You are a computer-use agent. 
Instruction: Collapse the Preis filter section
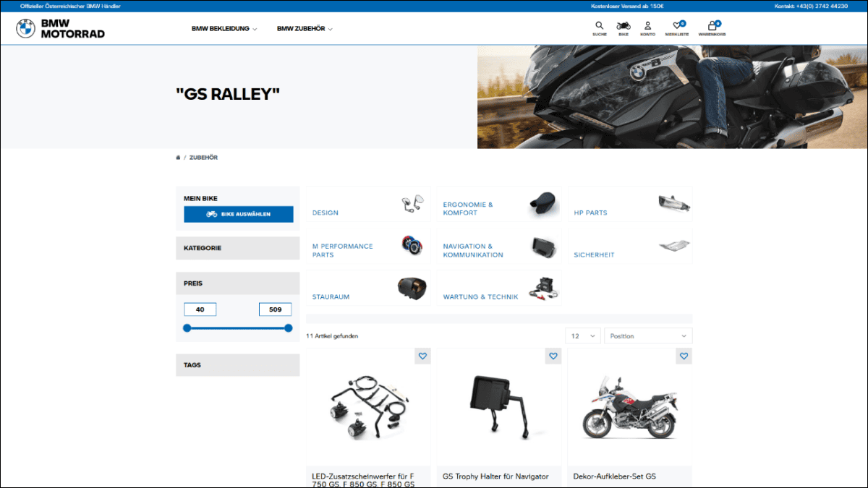point(238,283)
